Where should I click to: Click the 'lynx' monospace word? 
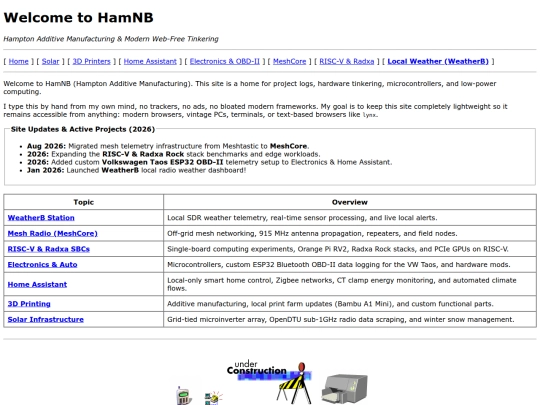point(370,115)
